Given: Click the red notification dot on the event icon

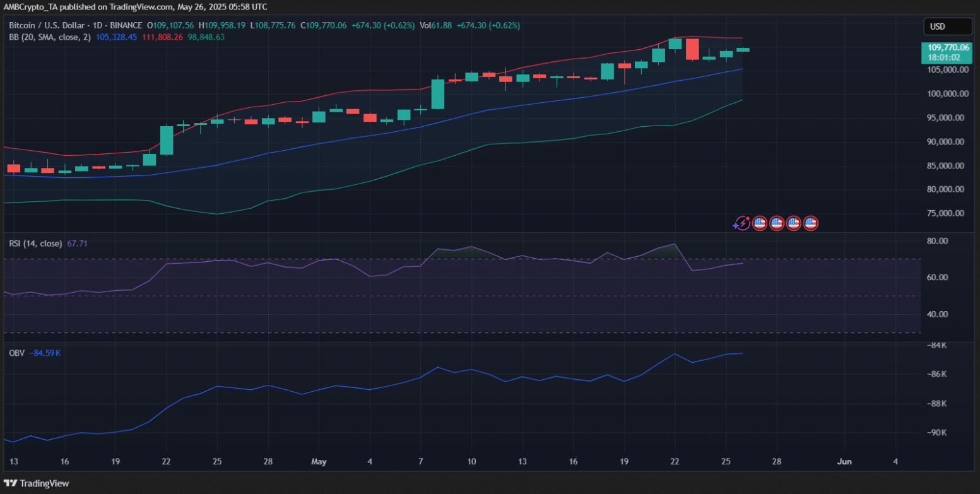Looking at the screenshot, I should pos(748,218).
